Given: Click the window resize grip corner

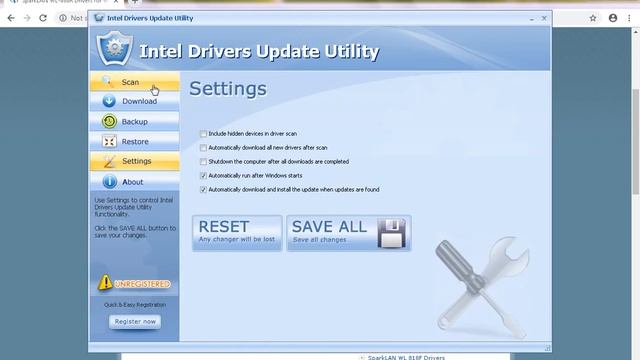Looking at the screenshot, I should (x=547, y=348).
